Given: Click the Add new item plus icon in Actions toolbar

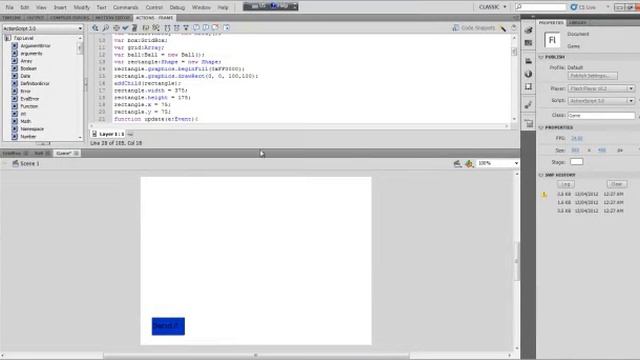Looking at the screenshot, I should 95,28.
